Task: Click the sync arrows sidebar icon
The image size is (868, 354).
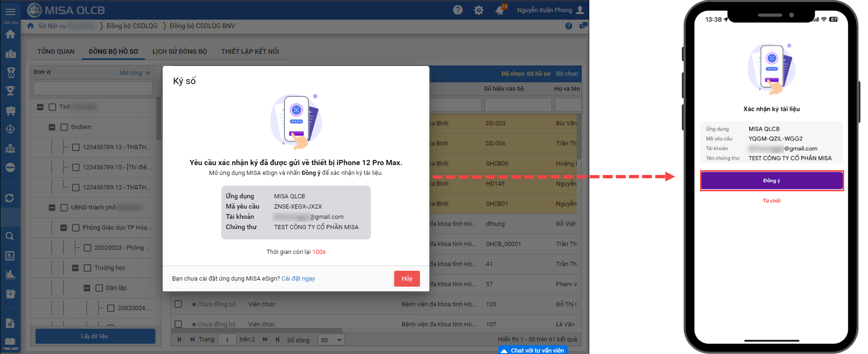Action: 9,198
